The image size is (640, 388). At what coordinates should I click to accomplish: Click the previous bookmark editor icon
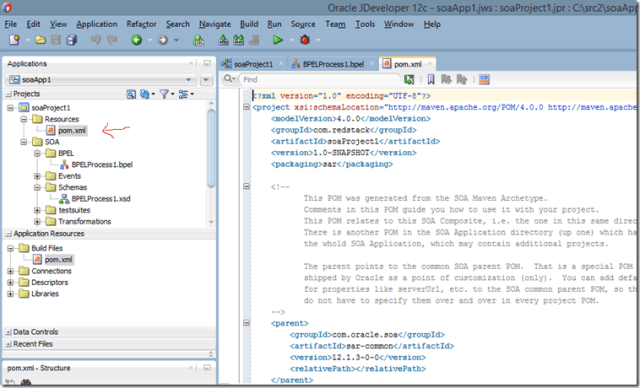462,79
